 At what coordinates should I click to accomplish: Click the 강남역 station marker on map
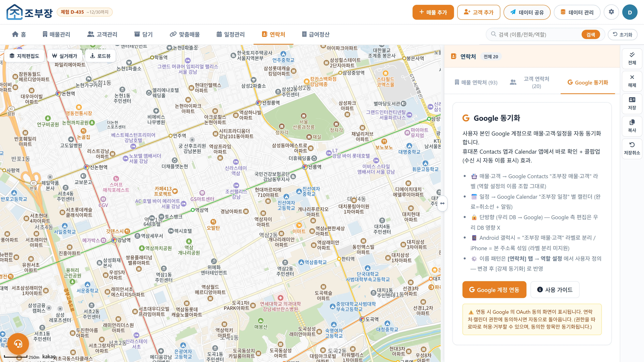[114, 240]
